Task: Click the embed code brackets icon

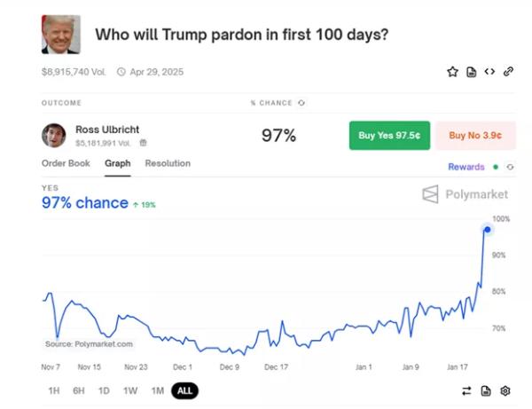Action: (x=489, y=72)
